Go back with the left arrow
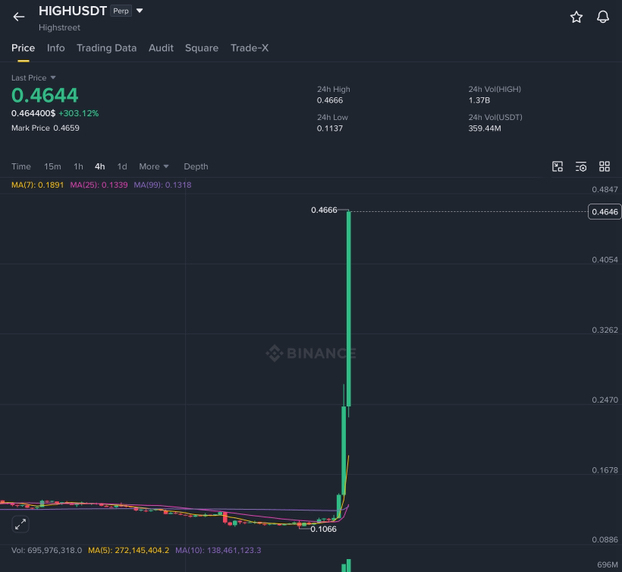The height and width of the screenshot is (572, 622). pos(19,17)
